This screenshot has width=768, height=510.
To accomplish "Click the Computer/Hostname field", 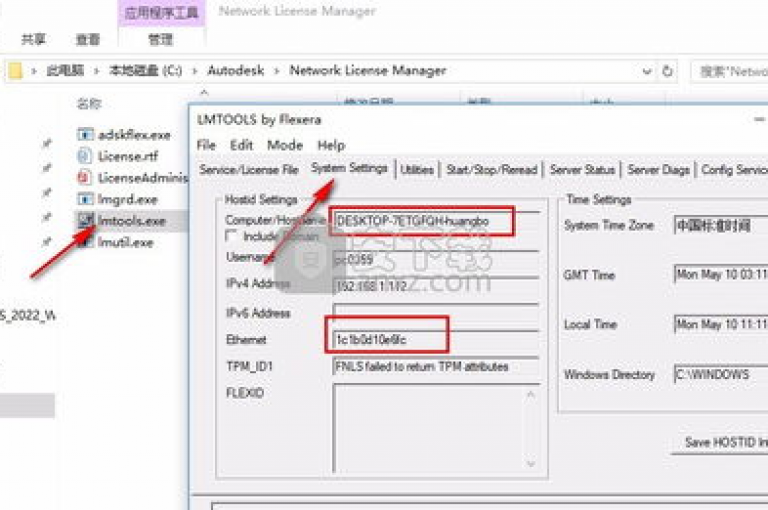I will click(x=436, y=221).
